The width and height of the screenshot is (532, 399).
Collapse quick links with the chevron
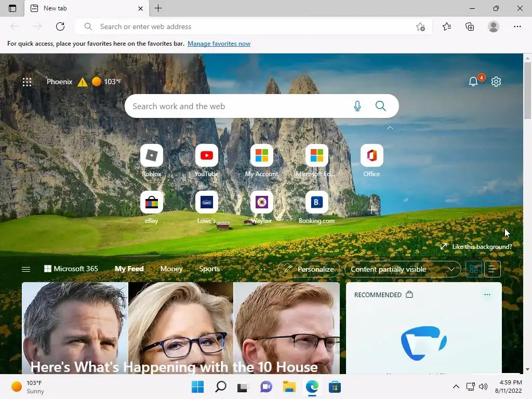click(390, 128)
